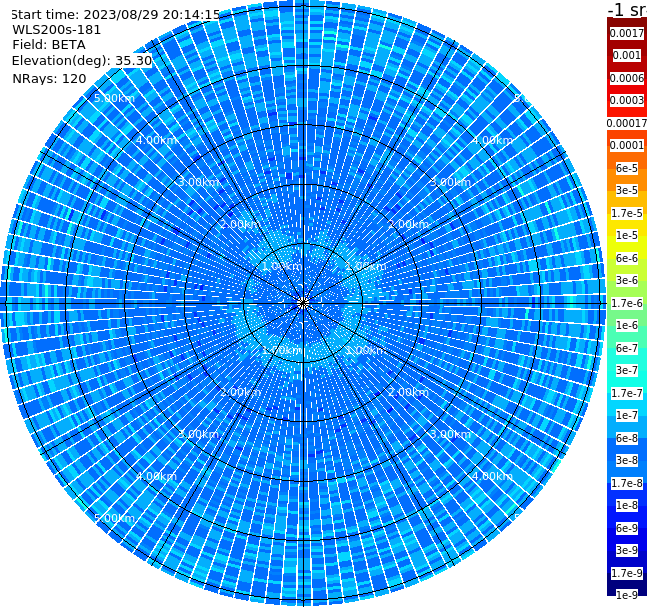Viewport: 647px width, 607px height.
Task: Click the 6e-6 colorbar label
Action: (x=627, y=258)
